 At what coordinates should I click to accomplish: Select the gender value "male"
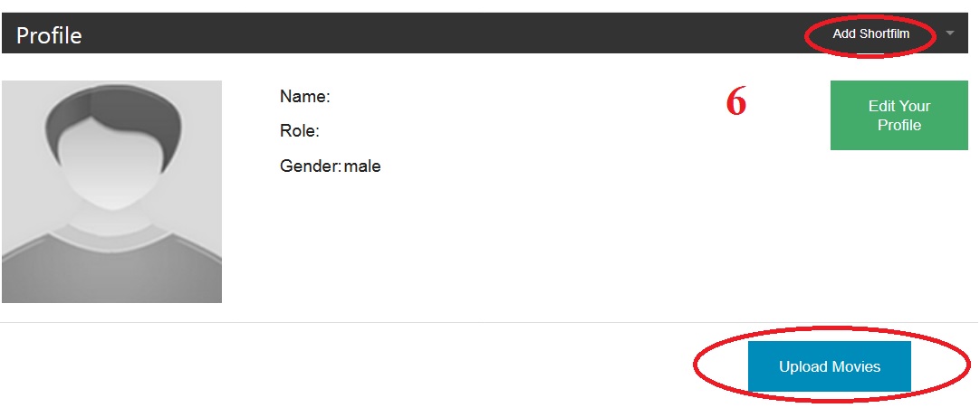(x=362, y=166)
